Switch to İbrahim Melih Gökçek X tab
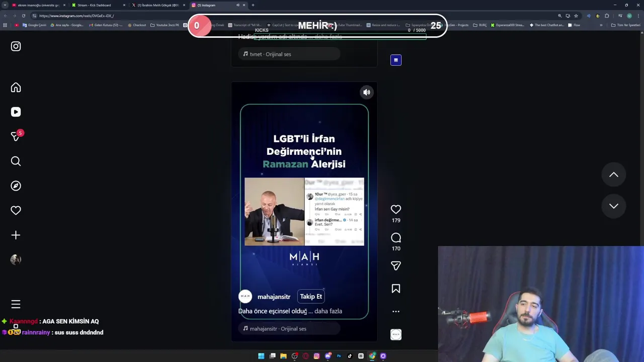This screenshot has height=362, width=644. (158, 5)
